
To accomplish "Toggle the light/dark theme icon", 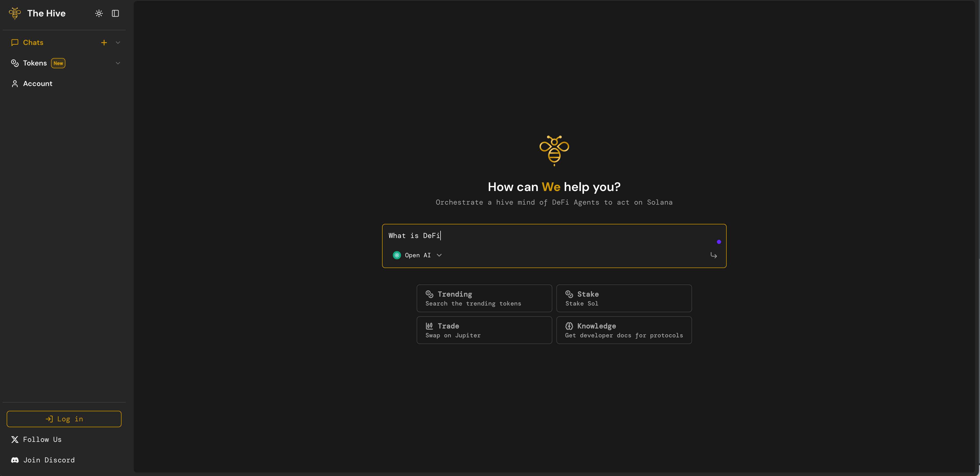I will click(99, 13).
